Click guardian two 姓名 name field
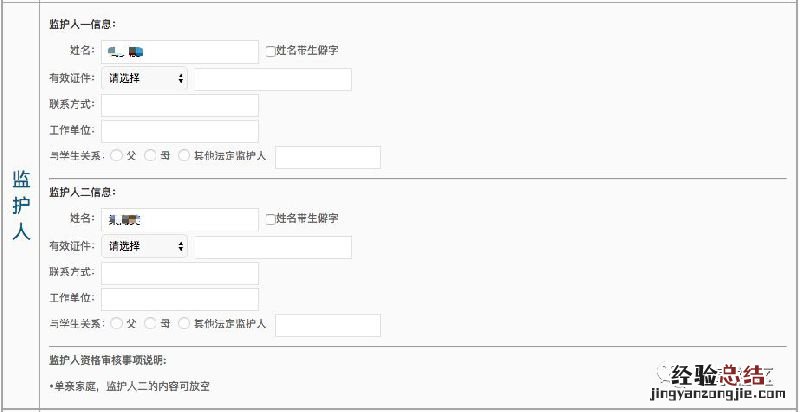Viewport: 800px width, 412px height. pos(180,219)
